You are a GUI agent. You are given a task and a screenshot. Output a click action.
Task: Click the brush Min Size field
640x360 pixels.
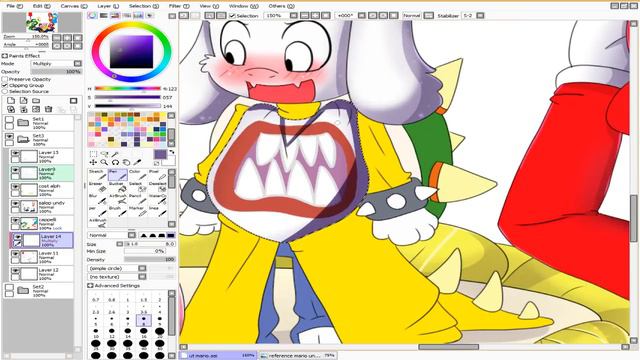144,251
